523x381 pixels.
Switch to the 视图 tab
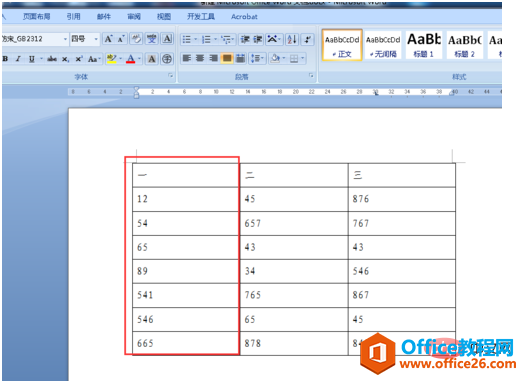(164, 16)
